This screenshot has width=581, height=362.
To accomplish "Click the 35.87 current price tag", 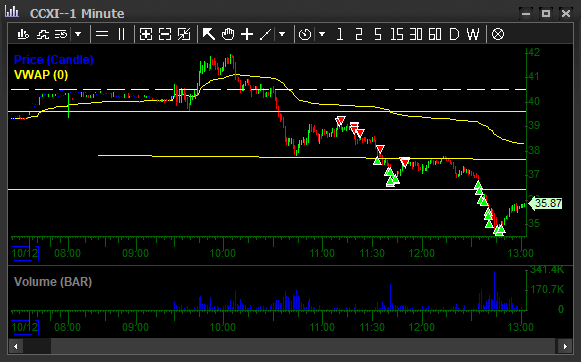I will point(545,203).
